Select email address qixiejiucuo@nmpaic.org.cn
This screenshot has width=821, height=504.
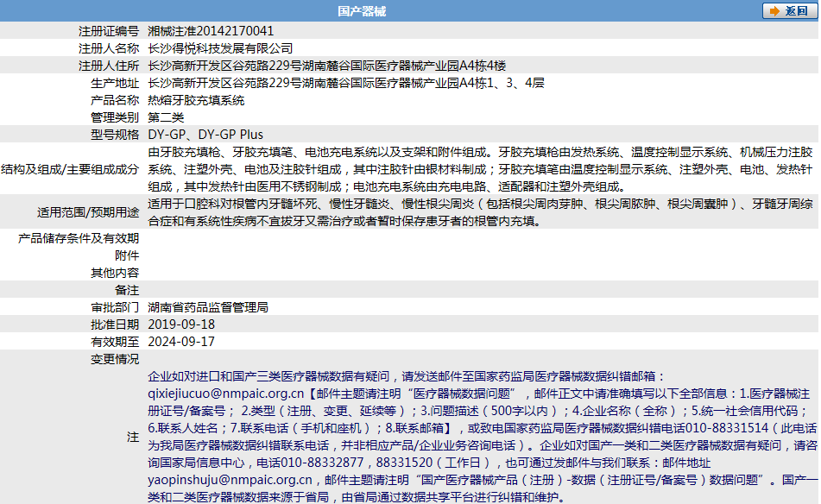coord(225,394)
